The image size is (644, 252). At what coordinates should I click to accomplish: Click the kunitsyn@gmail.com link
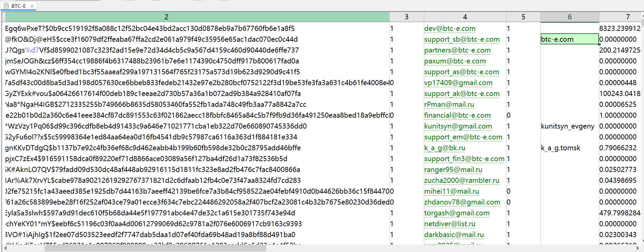(x=458, y=126)
